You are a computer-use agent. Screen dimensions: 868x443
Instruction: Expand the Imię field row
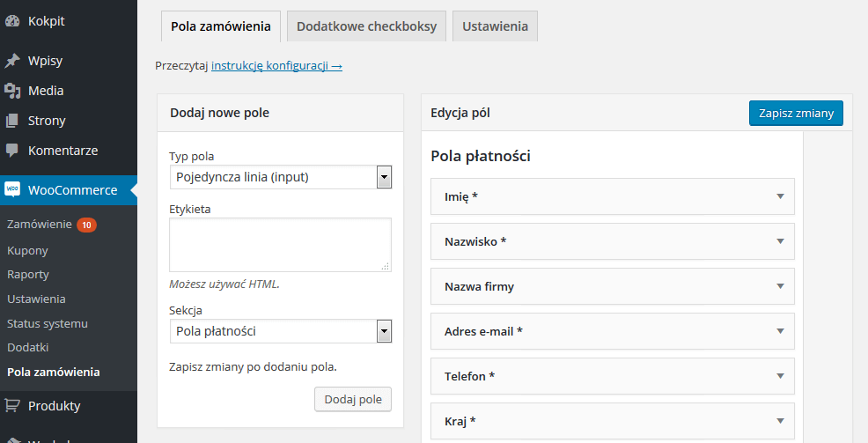pos(780,196)
